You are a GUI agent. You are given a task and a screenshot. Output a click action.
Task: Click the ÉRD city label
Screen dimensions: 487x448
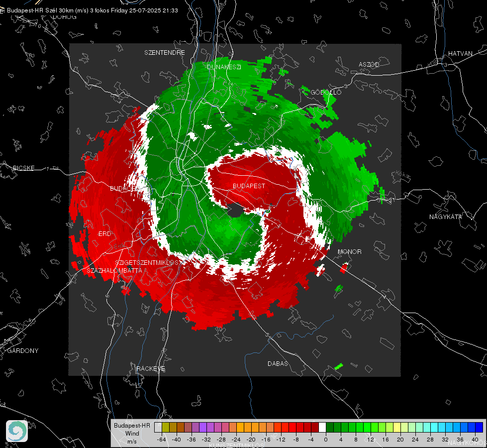coord(104,234)
